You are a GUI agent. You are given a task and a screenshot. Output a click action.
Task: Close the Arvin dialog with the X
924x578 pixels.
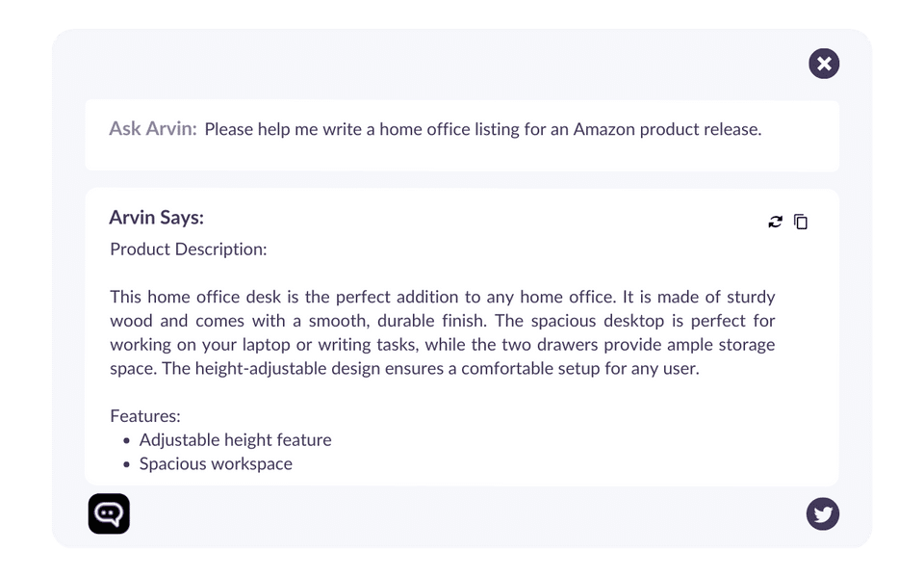[x=824, y=65]
